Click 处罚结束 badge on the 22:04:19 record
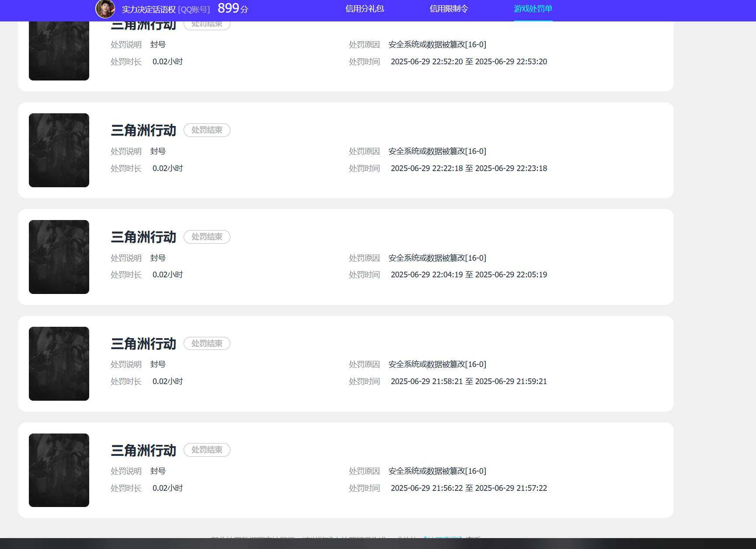Screen dimensions: 756x549 207,237
